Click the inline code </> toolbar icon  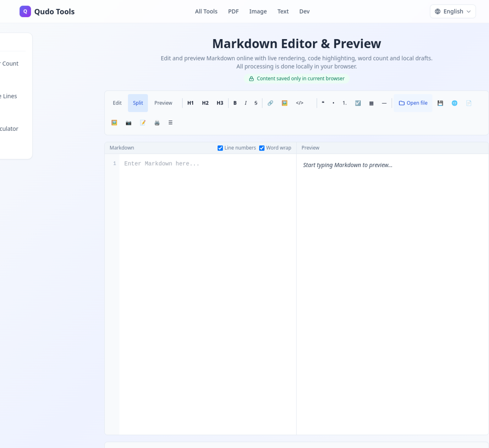(300, 103)
